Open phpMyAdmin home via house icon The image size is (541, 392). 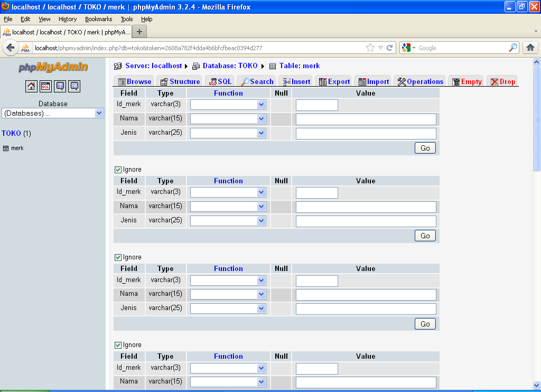tap(31, 86)
